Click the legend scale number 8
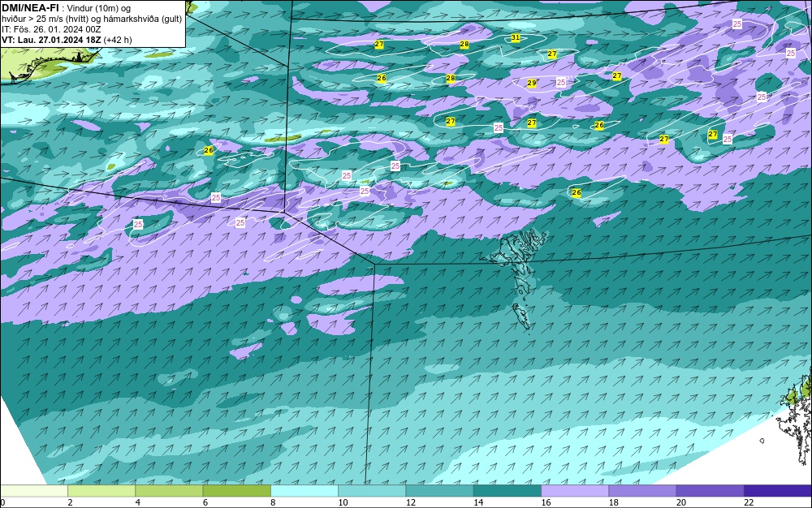Viewport: 812px width, 508px height. tap(273, 502)
